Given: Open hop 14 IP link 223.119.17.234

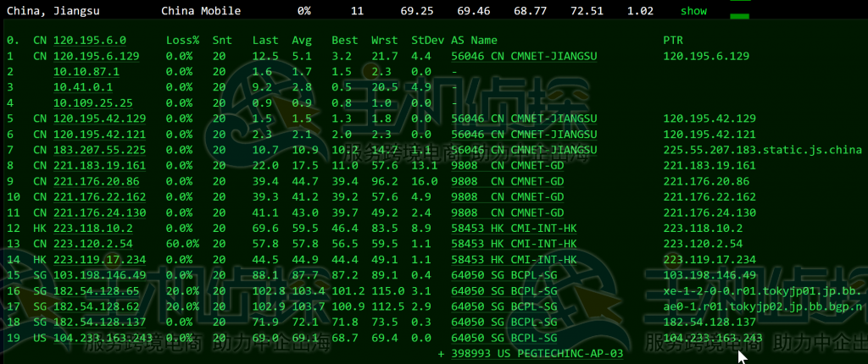Looking at the screenshot, I should 100,259.
